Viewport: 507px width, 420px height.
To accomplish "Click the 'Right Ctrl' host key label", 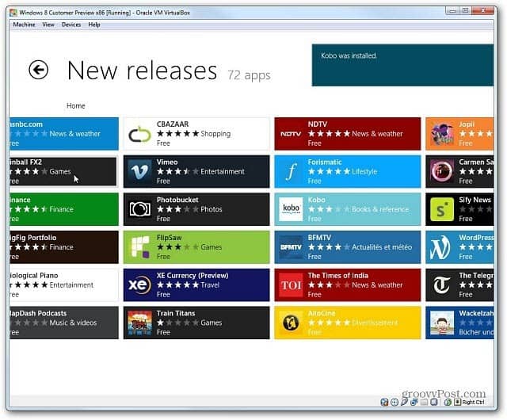I will point(474,403).
